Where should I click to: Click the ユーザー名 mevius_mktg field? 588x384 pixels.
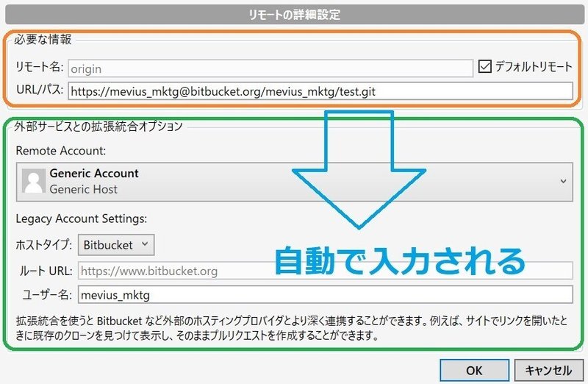click(x=325, y=295)
